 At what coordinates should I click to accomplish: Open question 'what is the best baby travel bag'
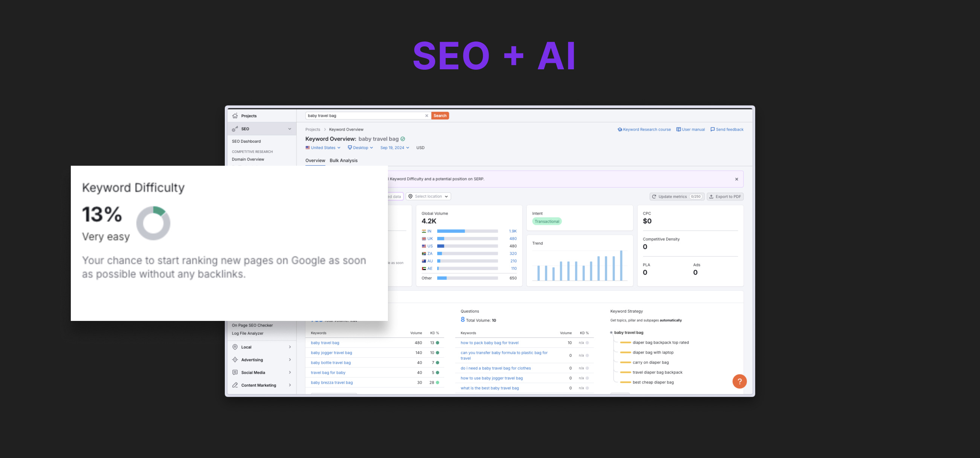(x=489, y=388)
